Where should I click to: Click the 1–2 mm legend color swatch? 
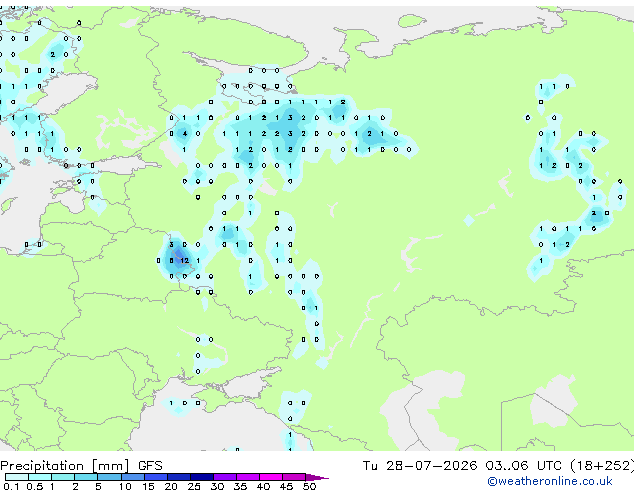[x=63, y=477]
